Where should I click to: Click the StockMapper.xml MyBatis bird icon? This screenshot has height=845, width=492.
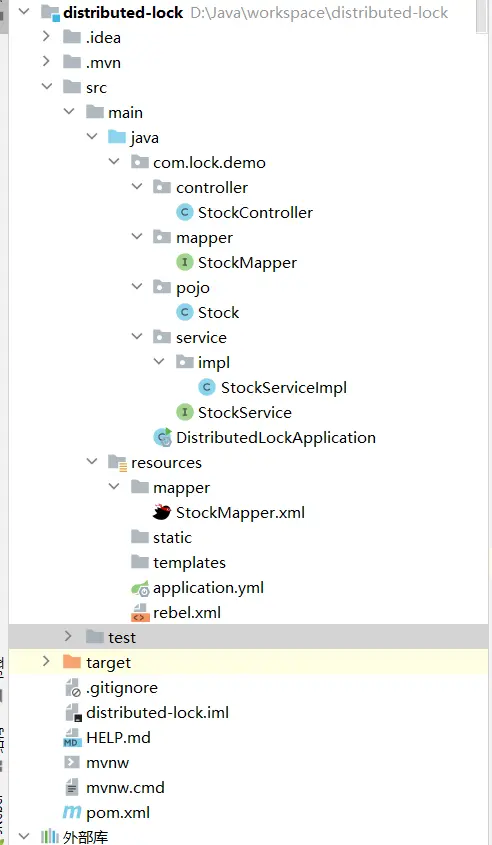coord(162,512)
